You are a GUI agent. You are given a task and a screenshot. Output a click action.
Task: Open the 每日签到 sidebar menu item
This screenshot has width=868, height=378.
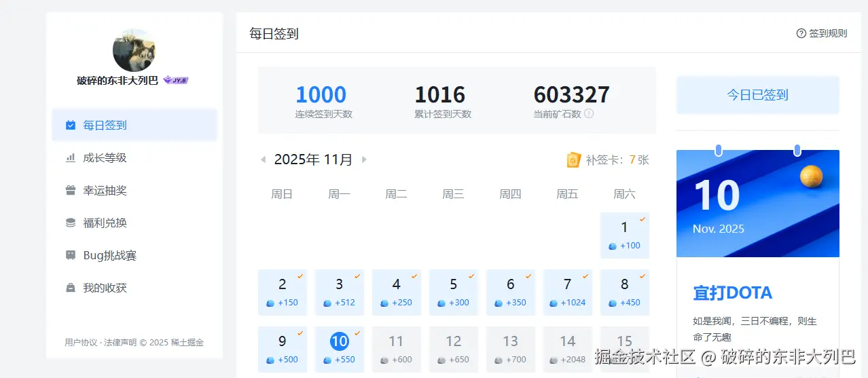[x=134, y=125]
